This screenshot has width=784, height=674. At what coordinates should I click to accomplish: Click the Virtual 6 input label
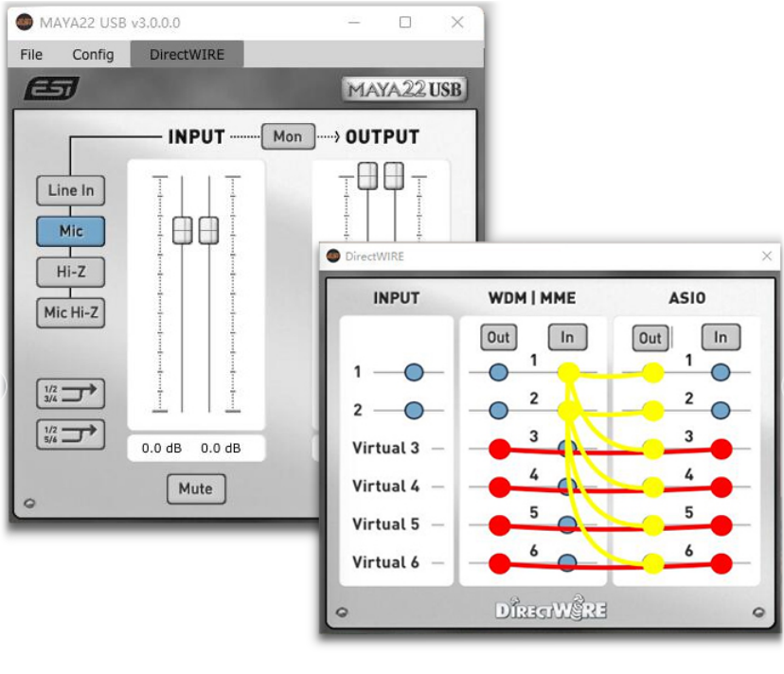point(385,562)
